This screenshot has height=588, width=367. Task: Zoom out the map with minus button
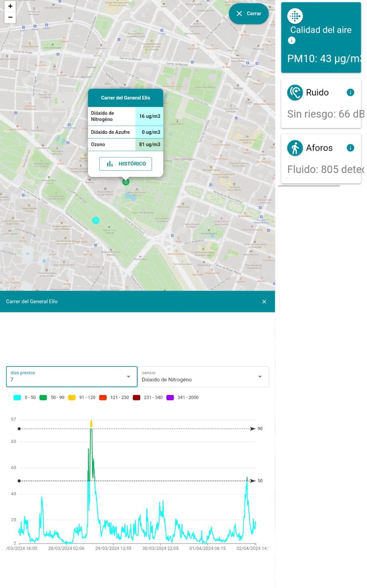[x=10, y=17]
